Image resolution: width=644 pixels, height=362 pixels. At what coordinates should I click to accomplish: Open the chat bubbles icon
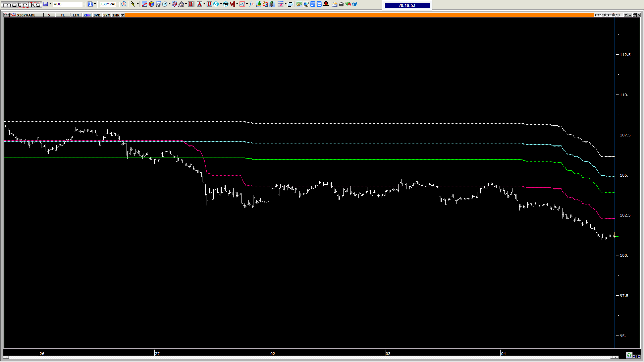tap(348, 4)
